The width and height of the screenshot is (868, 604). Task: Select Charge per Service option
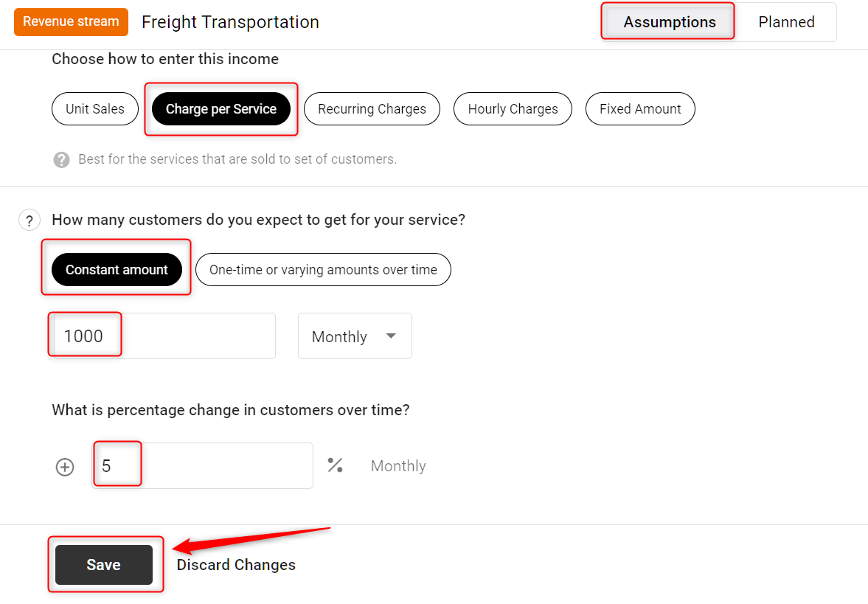coord(221,109)
